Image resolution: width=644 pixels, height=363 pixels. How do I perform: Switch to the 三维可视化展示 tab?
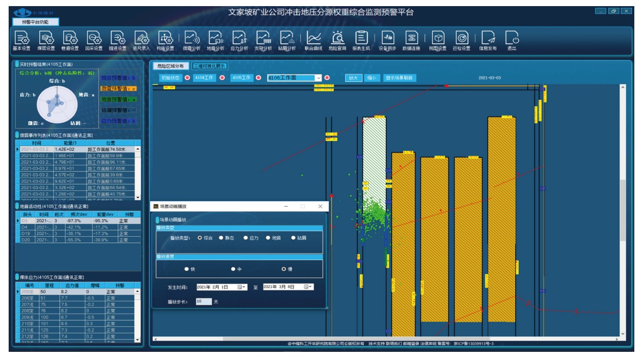tap(210, 66)
